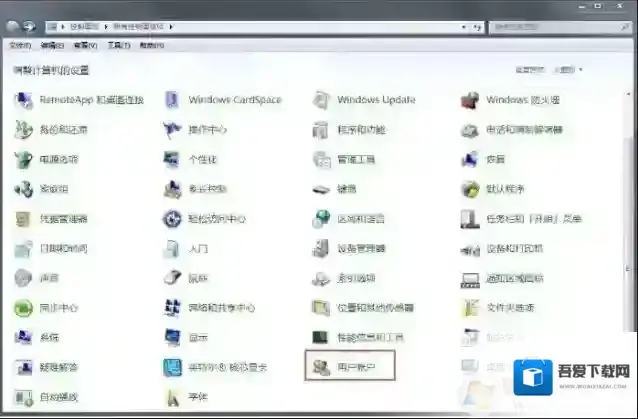Open the 工具(T) menu
Screen dimensions: 638x419
[119, 45]
